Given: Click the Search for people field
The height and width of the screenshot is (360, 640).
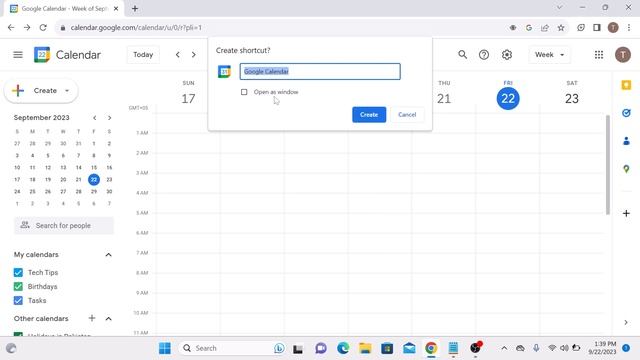Looking at the screenshot, I should coord(64,225).
